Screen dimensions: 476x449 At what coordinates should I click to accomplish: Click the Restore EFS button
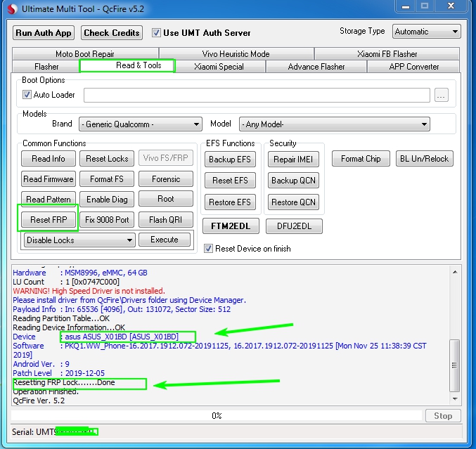coord(230,202)
